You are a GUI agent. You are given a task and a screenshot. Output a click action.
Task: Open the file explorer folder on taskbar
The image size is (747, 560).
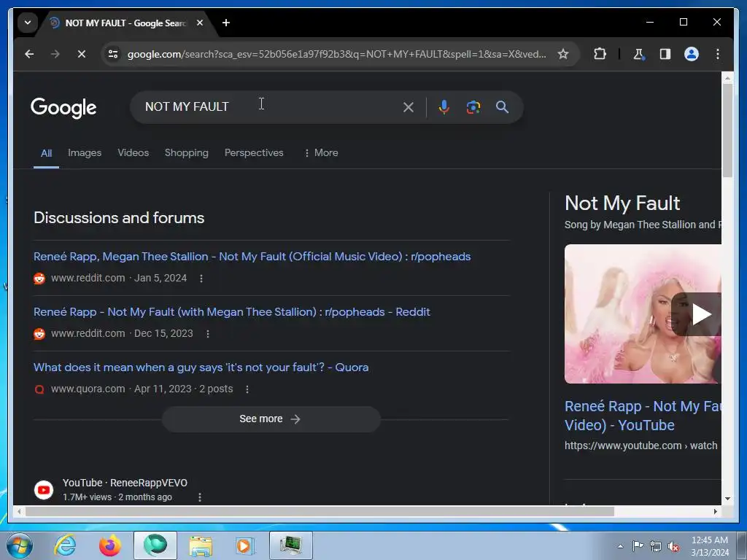coord(201,545)
